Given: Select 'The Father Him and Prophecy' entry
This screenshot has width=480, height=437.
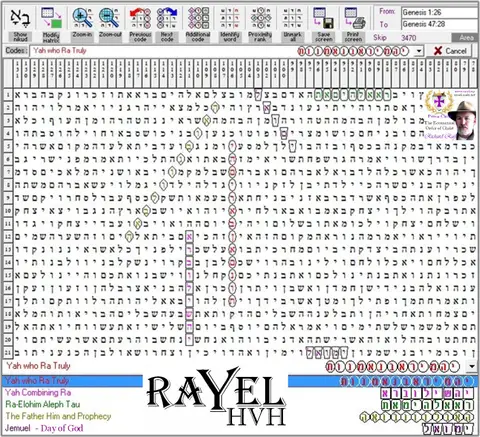Looking at the screenshot, I should point(58,416).
